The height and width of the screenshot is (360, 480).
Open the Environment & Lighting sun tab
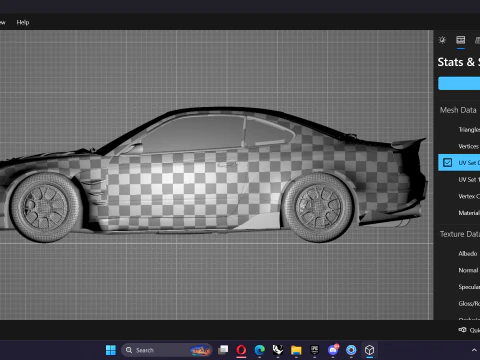point(442,40)
